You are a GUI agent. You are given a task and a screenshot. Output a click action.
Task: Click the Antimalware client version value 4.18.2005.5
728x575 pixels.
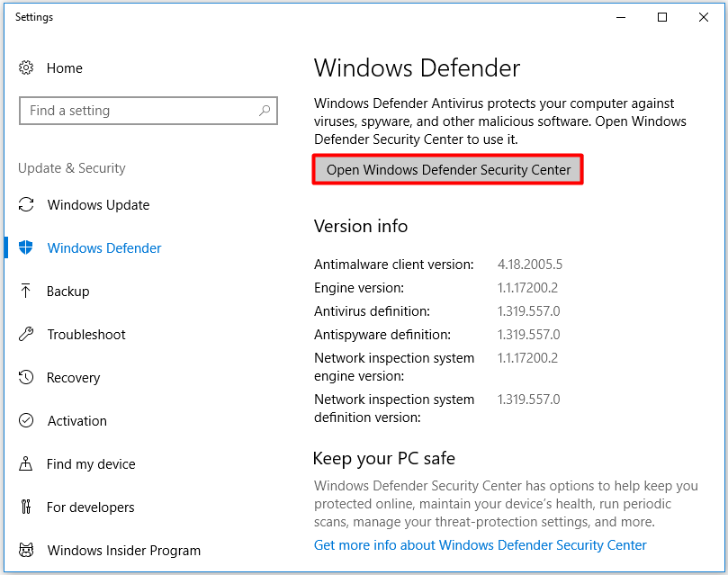[530, 265]
